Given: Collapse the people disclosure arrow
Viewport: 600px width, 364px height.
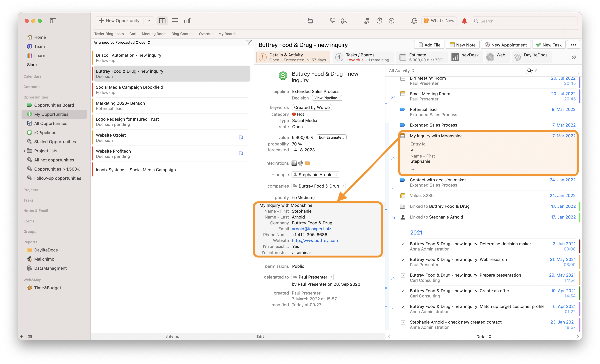Looking at the screenshot, I should 273,175.
